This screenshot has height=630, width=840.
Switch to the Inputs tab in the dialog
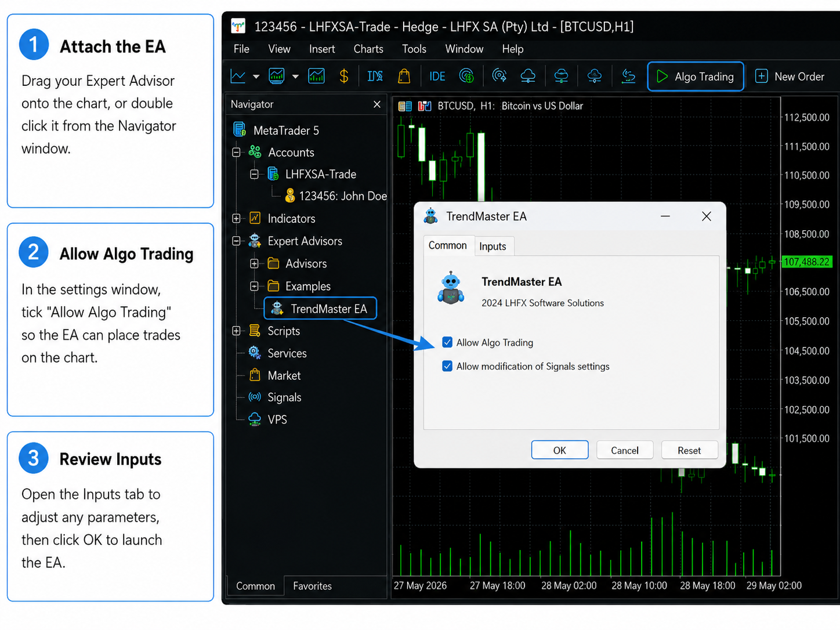coord(493,247)
